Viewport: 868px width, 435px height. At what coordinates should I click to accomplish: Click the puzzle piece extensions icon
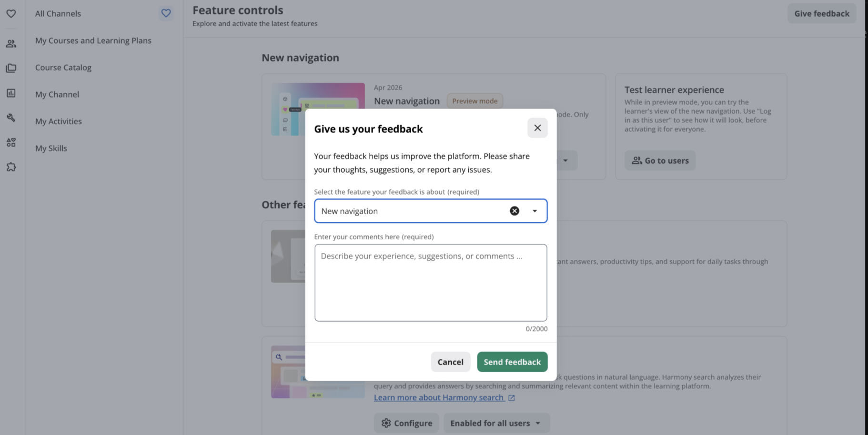[11, 167]
